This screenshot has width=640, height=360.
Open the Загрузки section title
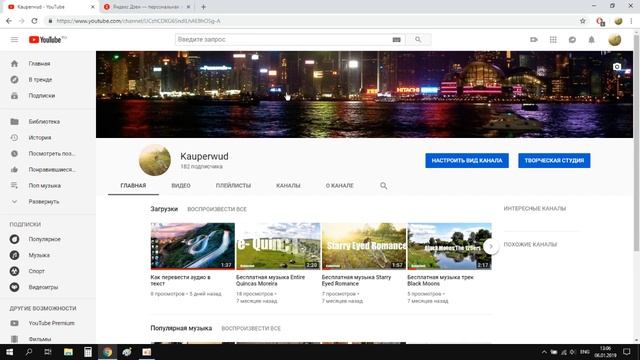click(164, 209)
